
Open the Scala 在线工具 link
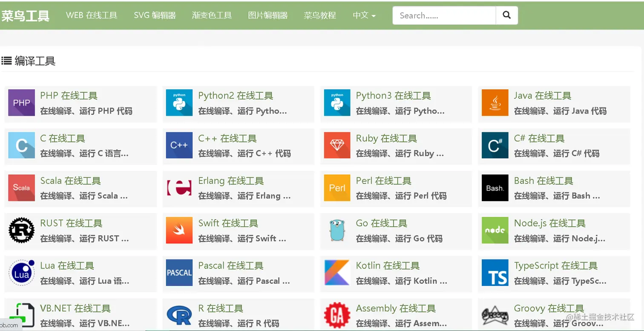tap(71, 181)
